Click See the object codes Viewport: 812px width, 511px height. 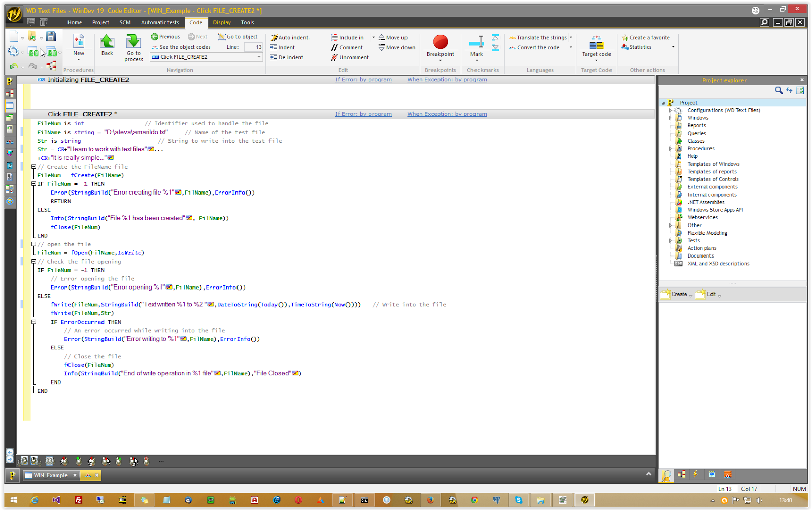tap(181, 47)
